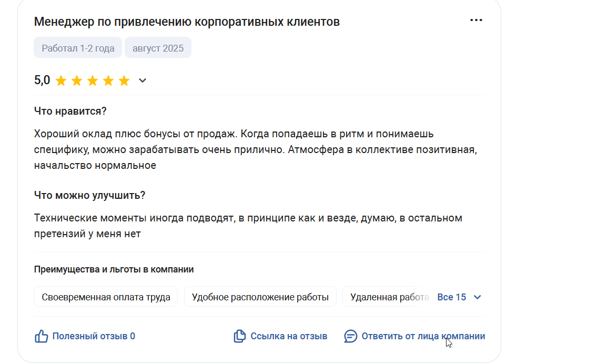Select Удобное расположение работы tag
This screenshot has height=364, width=598.
coord(260,297)
